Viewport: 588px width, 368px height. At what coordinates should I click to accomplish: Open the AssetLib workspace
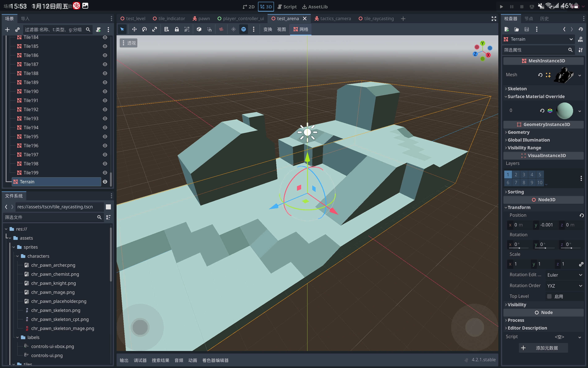click(315, 7)
